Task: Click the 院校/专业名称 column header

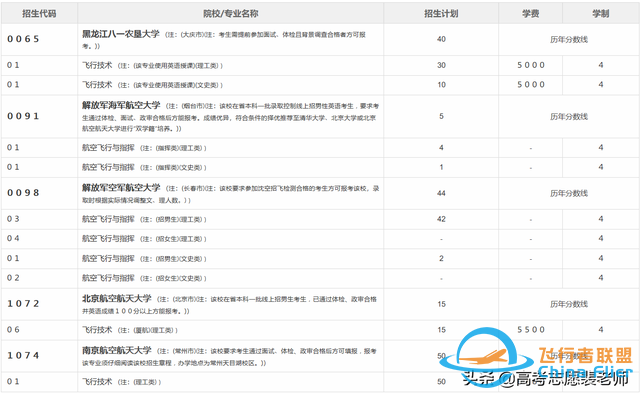Action: click(231, 13)
